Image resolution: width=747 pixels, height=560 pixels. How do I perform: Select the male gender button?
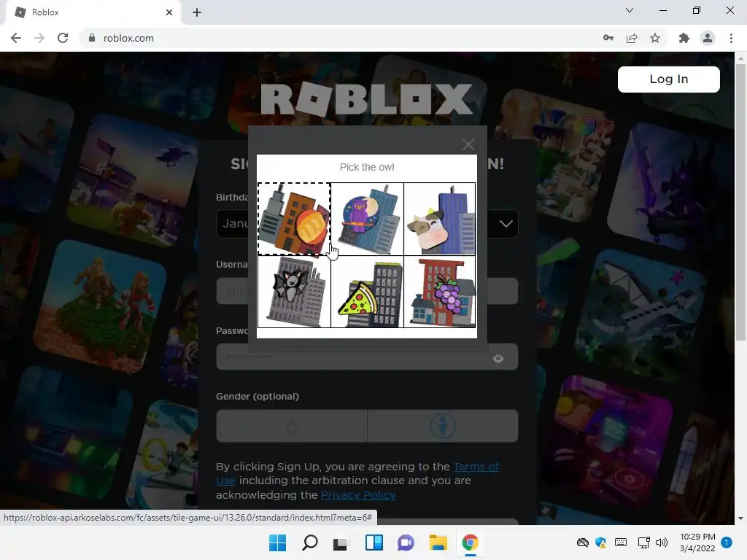click(443, 426)
